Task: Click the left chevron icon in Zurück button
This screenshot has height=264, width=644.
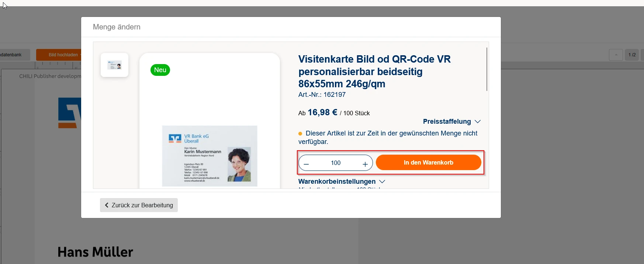Action: [x=107, y=205]
